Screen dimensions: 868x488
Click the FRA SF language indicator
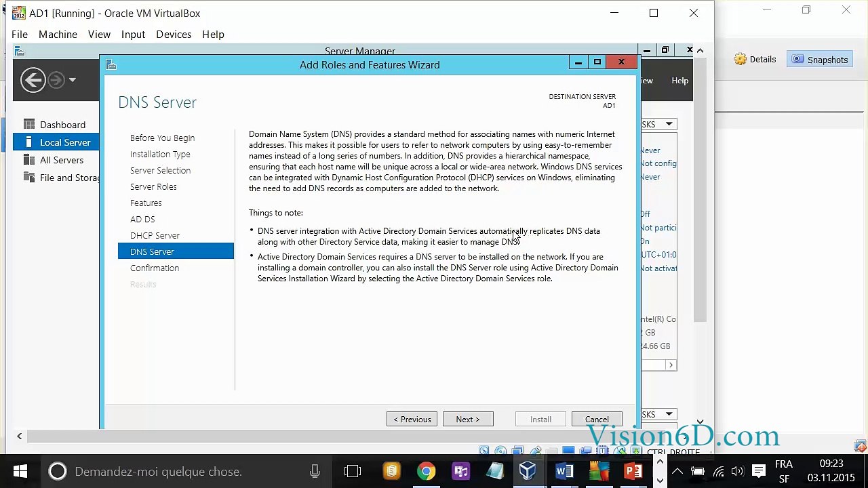coord(784,472)
